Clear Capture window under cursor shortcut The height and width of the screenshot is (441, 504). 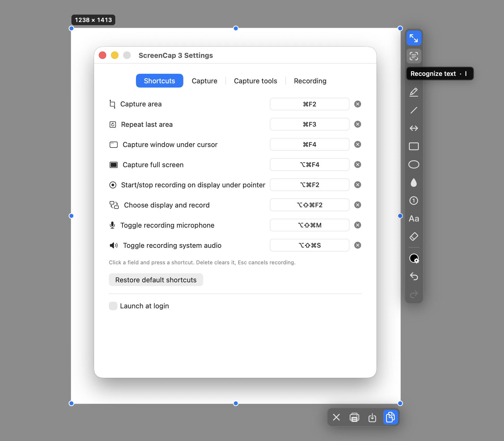[x=358, y=144]
